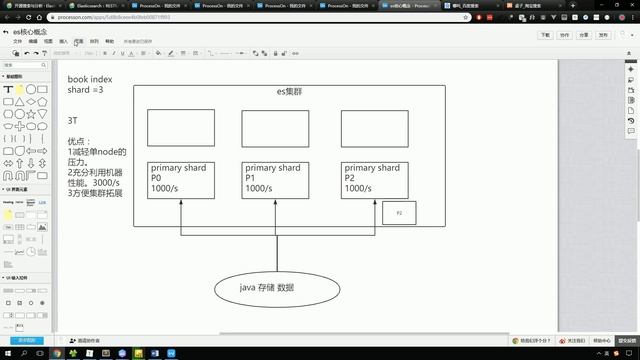Select the down arrow shape
The width and height of the screenshot is (640, 360).
[x=31, y=163]
